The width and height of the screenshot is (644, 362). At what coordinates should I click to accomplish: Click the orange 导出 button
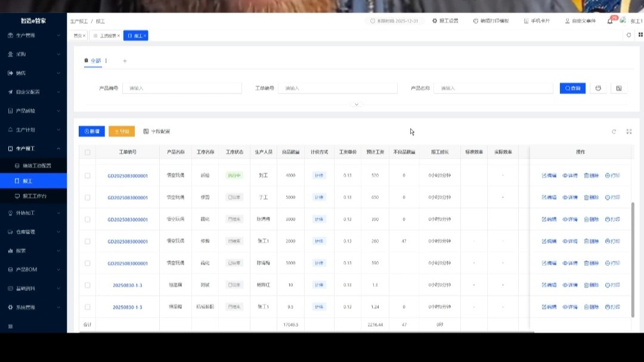click(x=122, y=131)
